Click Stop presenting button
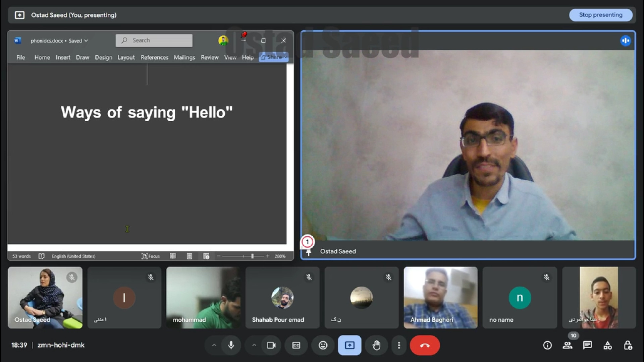 pyautogui.click(x=600, y=15)
